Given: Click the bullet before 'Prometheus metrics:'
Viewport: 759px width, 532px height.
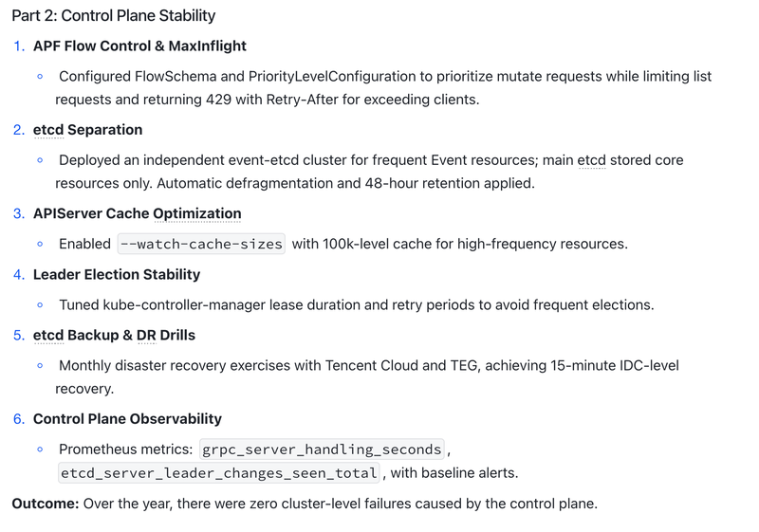Looking at the screenshot, I should pos(40,449).
